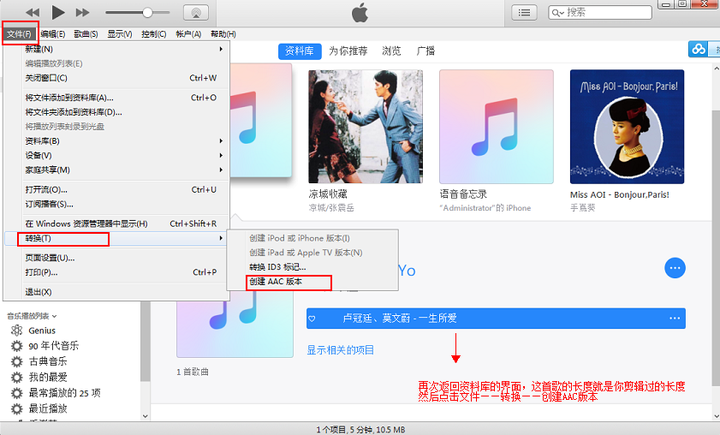The width and height of the screenshot is (720, 435).
Task: Select 转换 ID3 标记... submenu entry
Action: point(312,267)
